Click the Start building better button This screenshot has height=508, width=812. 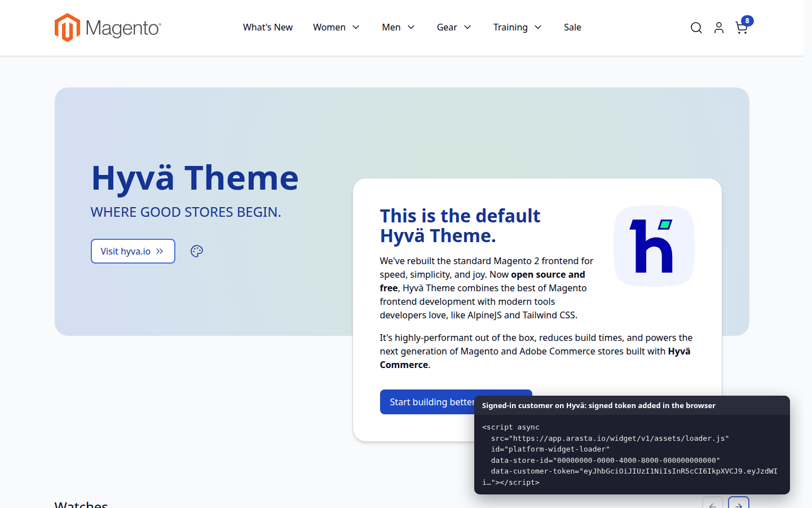[427, 402]
